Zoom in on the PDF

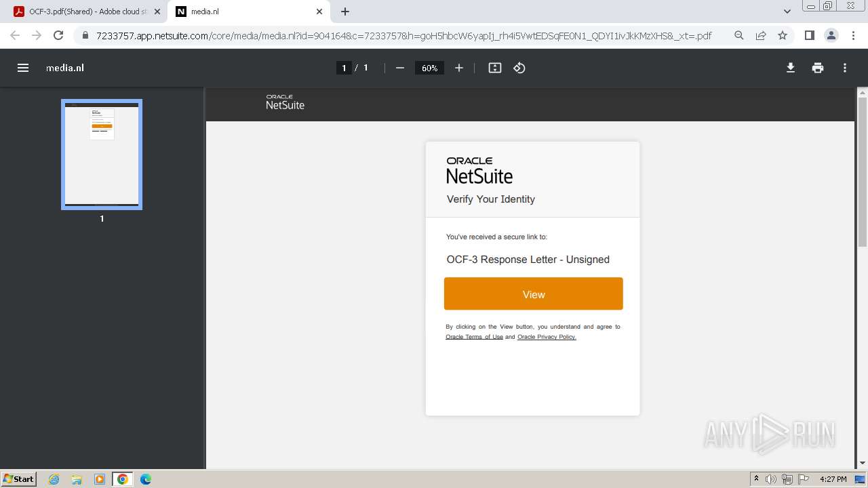pyautogui.click(x=459, y=68)
